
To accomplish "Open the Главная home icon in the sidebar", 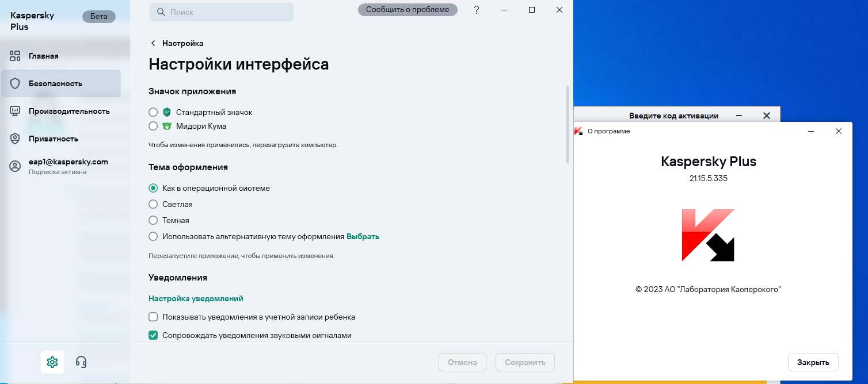I will (x=15, y=56).
